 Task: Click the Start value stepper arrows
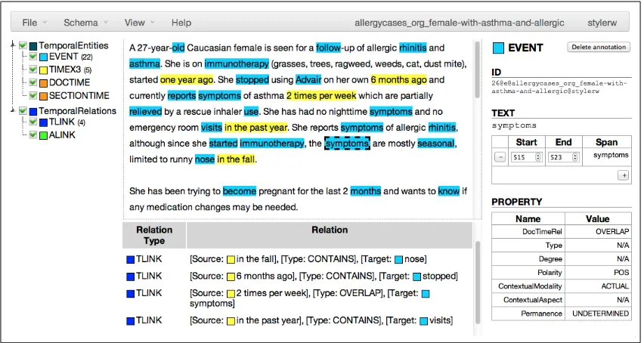[x=538, y=157]
